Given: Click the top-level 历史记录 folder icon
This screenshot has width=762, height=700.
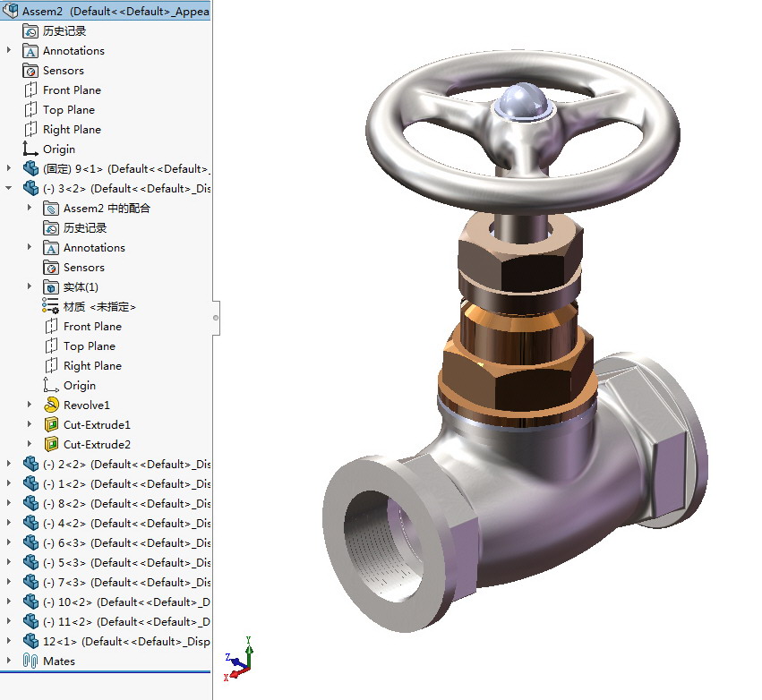Looking at the screenshot, I should pos(30,31).
